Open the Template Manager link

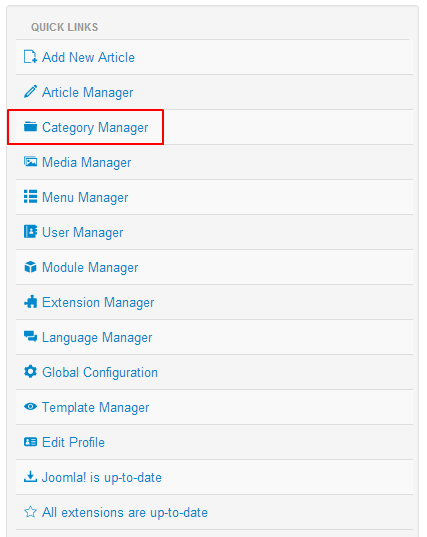click(x=96, y=408)
